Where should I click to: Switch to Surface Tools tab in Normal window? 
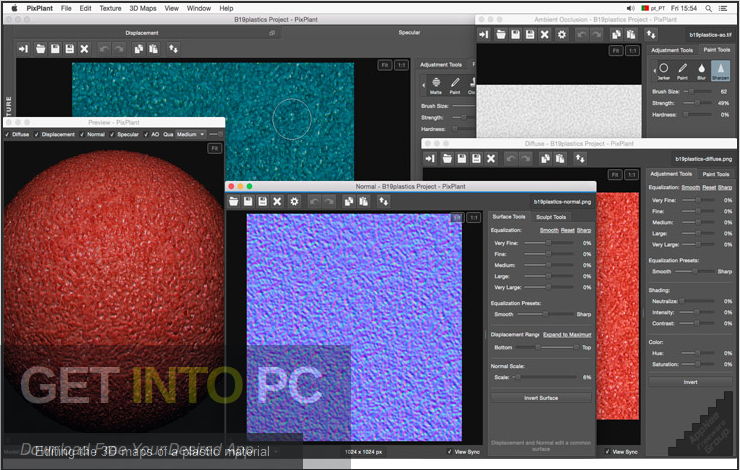(509, 217)
